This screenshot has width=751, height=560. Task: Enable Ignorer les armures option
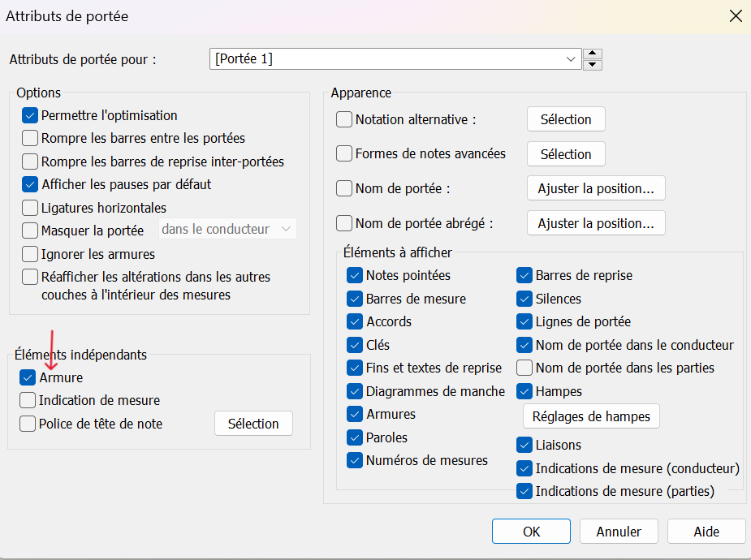click(30, 254)
